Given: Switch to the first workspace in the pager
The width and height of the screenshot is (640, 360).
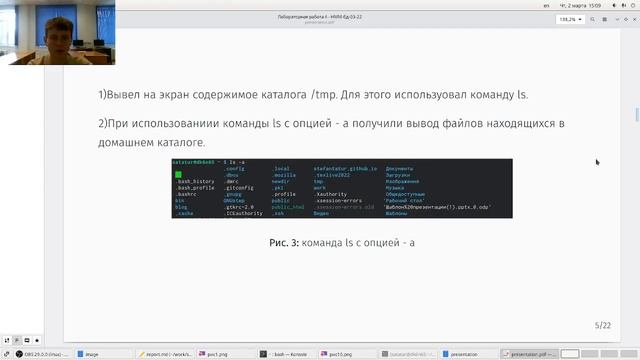Looking at the screenshot, I should click(570, 354).
